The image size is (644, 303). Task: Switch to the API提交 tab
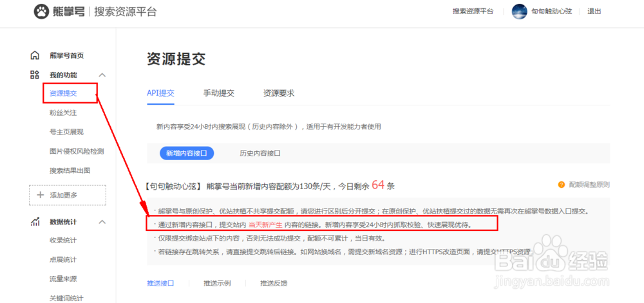[x=160, y=93]
